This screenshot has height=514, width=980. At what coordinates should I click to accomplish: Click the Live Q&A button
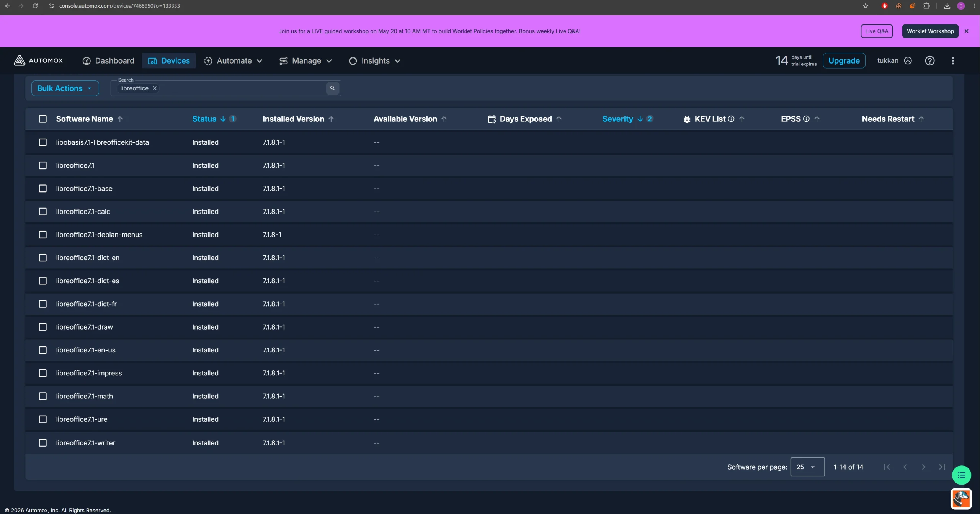tap(877, 31)
